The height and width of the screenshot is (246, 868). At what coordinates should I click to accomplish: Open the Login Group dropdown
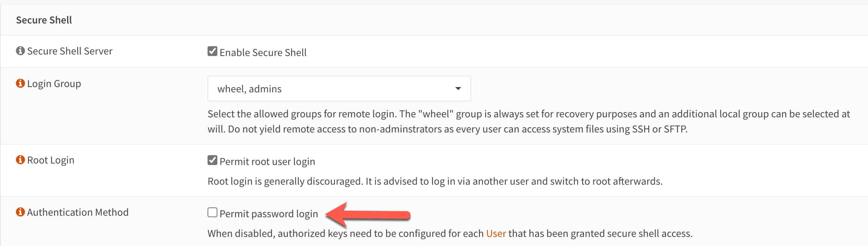(339, 89)
